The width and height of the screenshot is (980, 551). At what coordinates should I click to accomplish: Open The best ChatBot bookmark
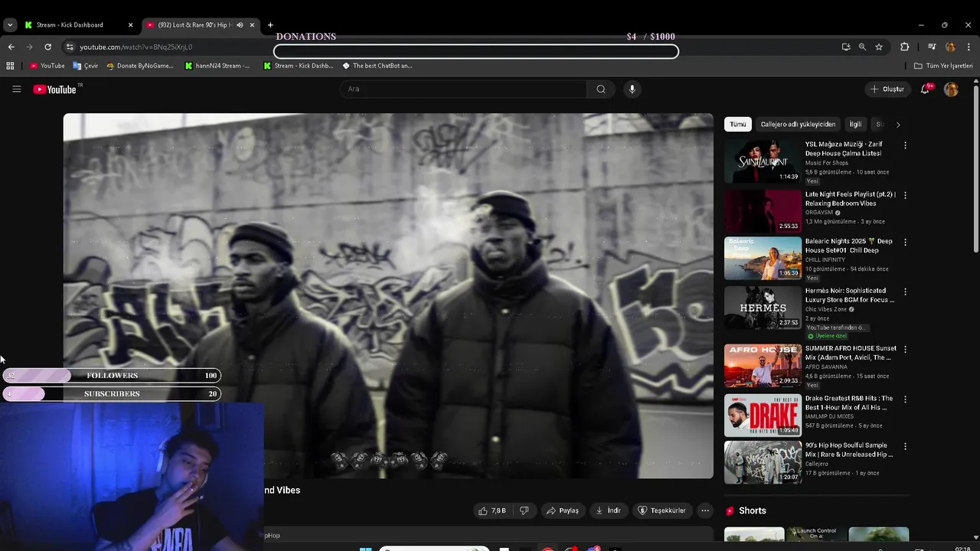[377, 66]
